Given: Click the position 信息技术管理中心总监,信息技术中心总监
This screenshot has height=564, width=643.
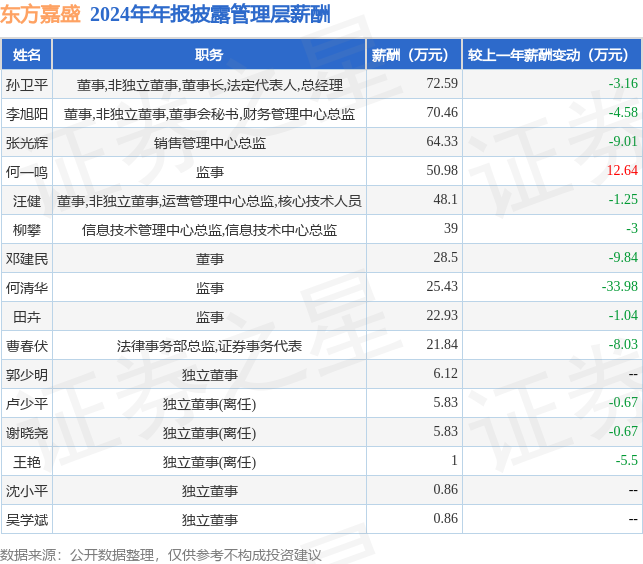Looking at the screenshot, I should (x=209, y=230).
